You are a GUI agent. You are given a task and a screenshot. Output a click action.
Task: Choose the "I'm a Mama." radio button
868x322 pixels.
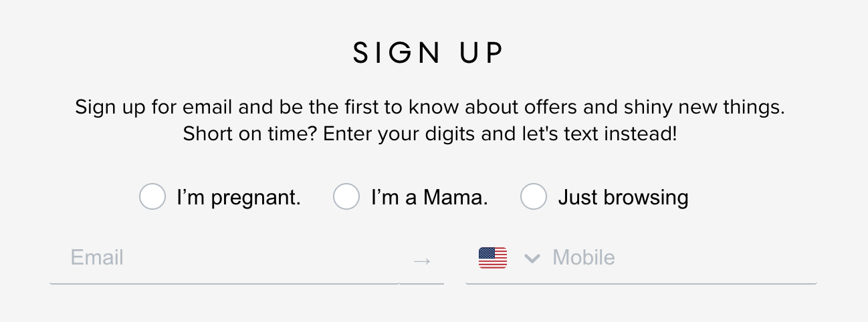(x=346, y=197)
